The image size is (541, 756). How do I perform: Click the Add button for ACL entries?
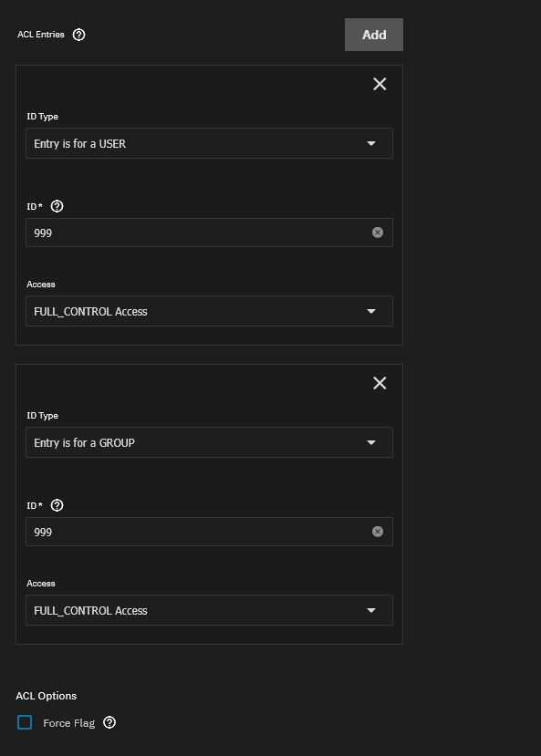tap(374, 35)
